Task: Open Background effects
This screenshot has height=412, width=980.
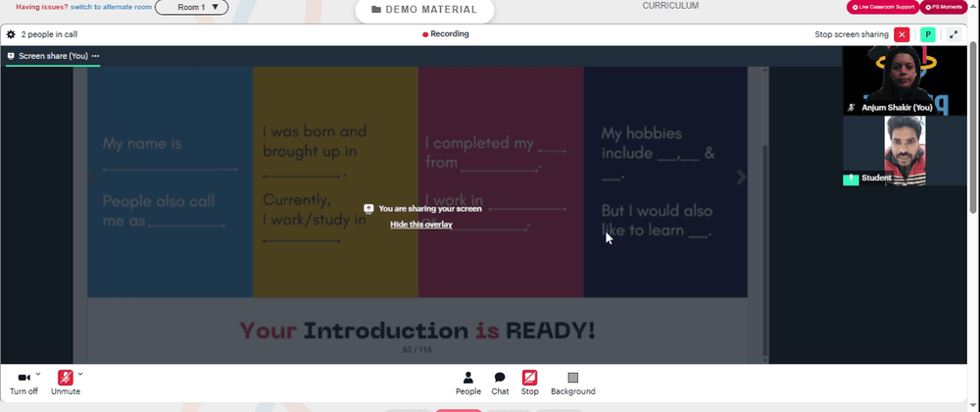Action: 573,383
